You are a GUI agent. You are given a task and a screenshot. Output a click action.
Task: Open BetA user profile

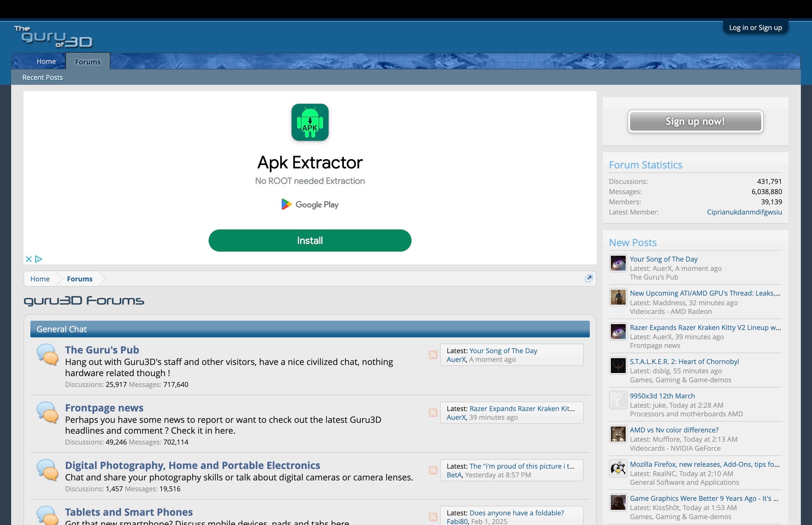click(x=454, y=475)
